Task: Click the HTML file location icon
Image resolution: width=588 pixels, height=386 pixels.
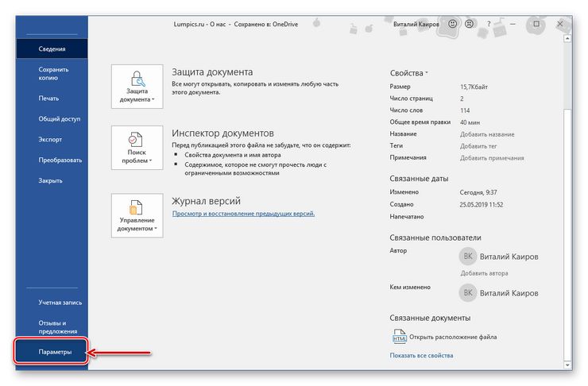Action: tap(399, 336)
